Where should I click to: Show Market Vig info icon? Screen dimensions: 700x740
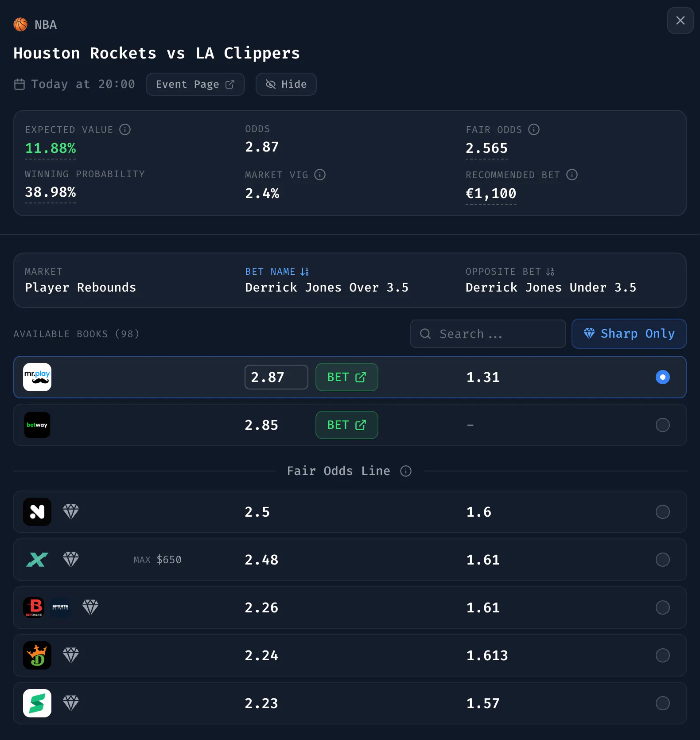[x=320, y=175]
